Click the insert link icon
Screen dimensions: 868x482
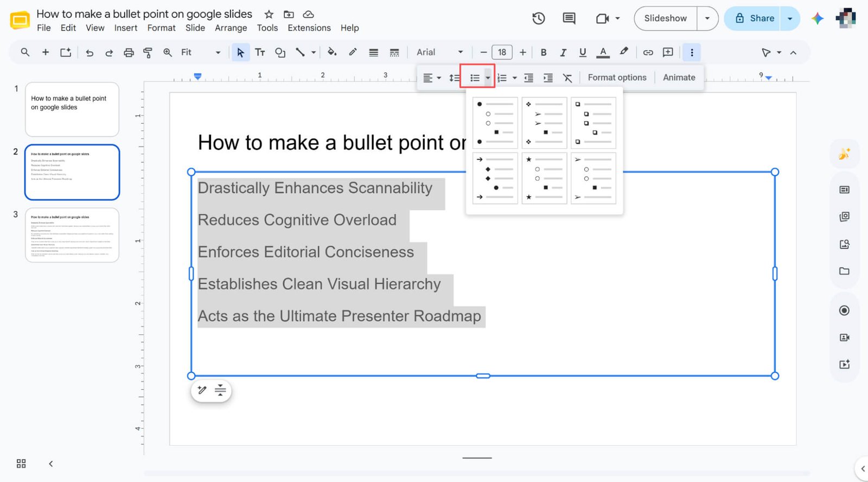(648, 53)
